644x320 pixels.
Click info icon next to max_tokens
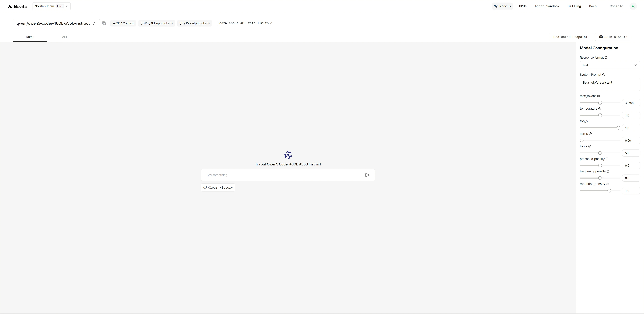[599, 96]
